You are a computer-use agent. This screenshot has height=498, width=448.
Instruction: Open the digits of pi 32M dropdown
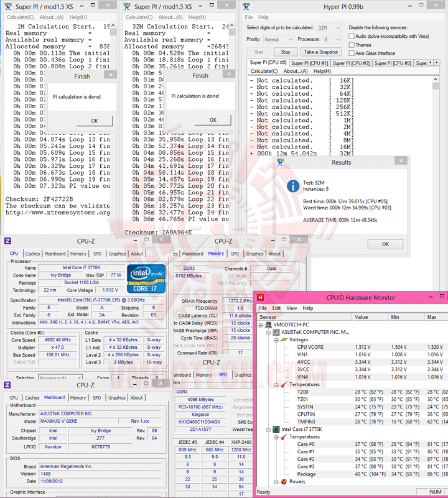[329, 28]
